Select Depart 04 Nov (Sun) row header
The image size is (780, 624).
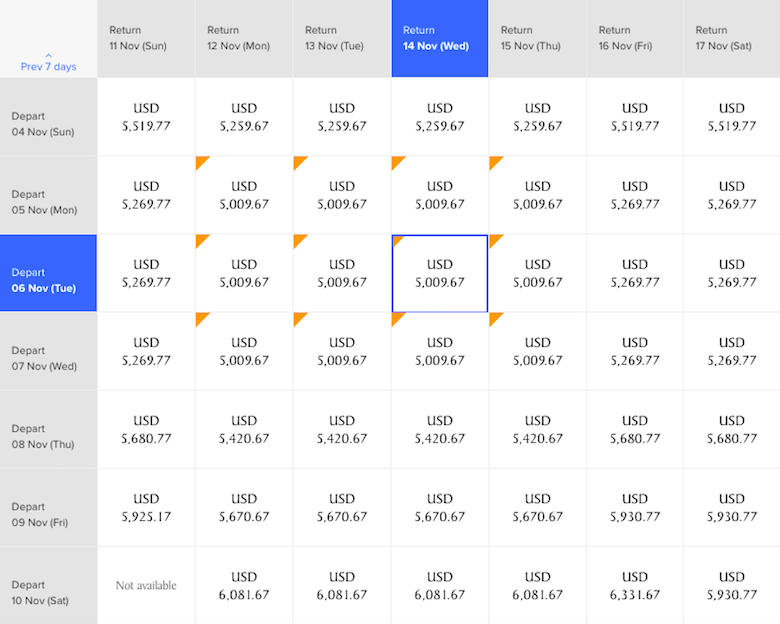pyautogui.click(x=48, y=117)
